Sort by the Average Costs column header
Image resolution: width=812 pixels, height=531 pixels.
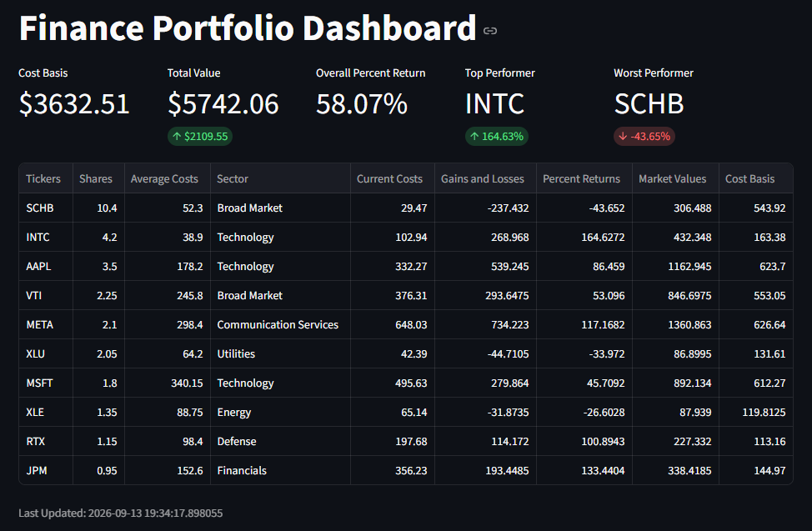coord(168,178)
